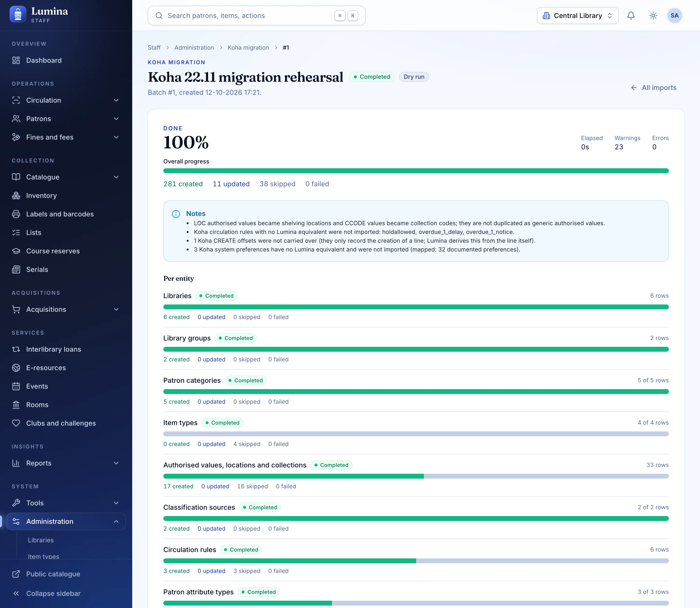
Task: Click the search patrons input field
Action: [x=257, y=16]
